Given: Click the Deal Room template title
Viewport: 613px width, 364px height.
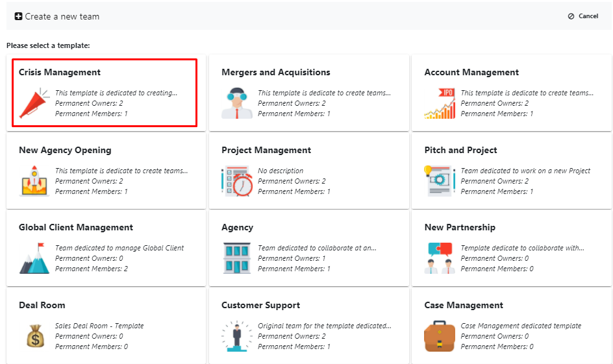Looking at the screenshot, I should click(42, 305).
